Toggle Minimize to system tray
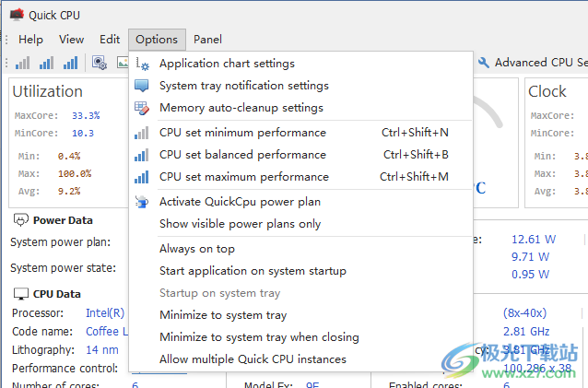This screenshot has height=388, width=588. point(300,315)
